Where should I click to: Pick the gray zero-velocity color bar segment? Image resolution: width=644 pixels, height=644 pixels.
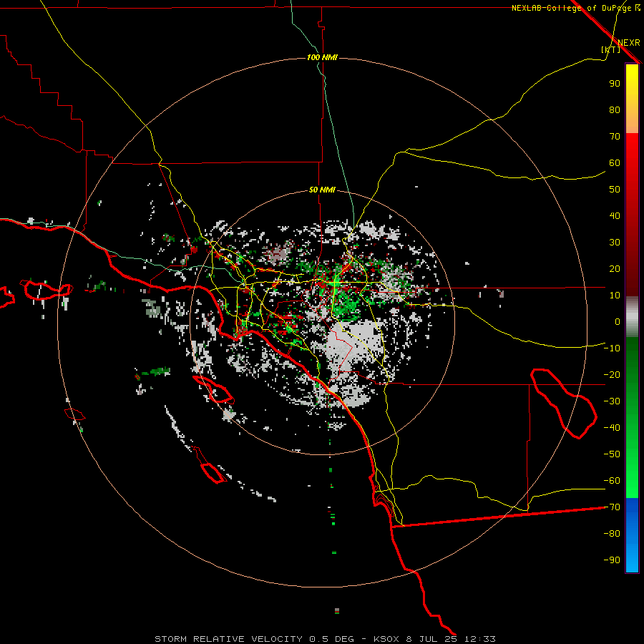click(x=632, y=317)
